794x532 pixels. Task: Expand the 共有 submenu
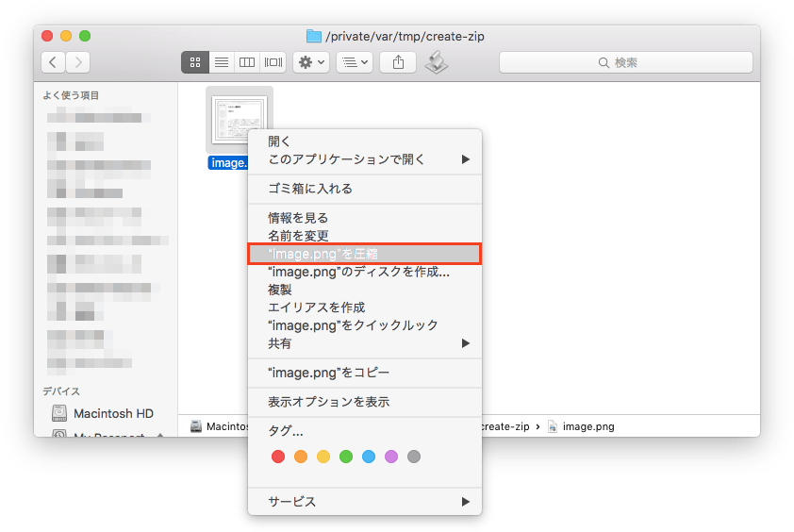[365, 343]
